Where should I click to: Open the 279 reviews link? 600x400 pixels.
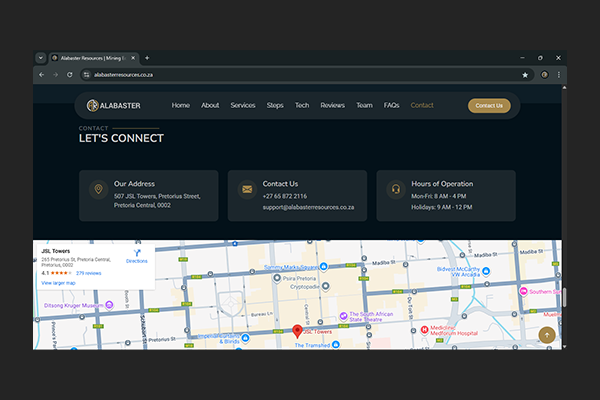click(88, 273)
